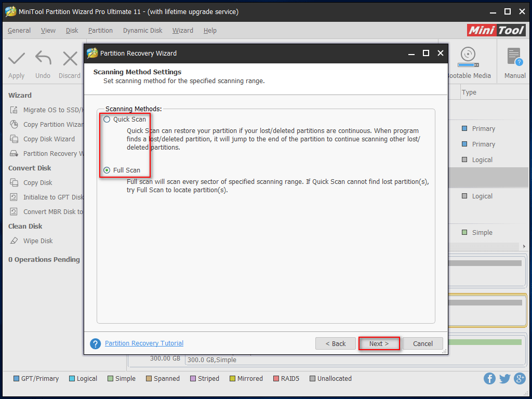This screenshot has height=399, width=532.
Task: Click the Copy Disk Wizard icon
Action: (x=14, y=139)
